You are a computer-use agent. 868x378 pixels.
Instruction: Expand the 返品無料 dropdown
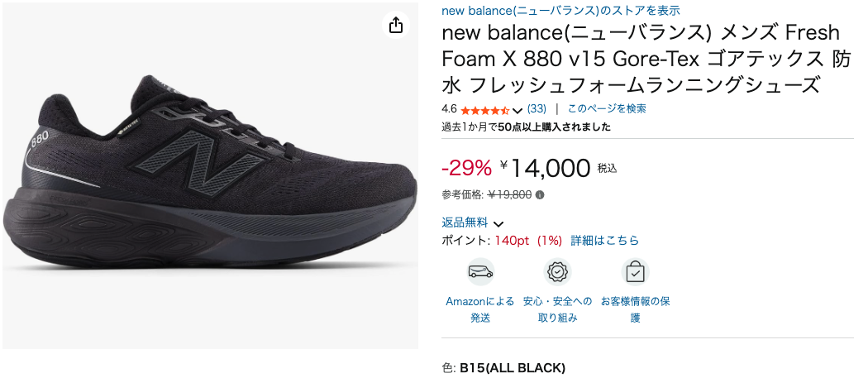pyautogui.click(x=498, y=223)
